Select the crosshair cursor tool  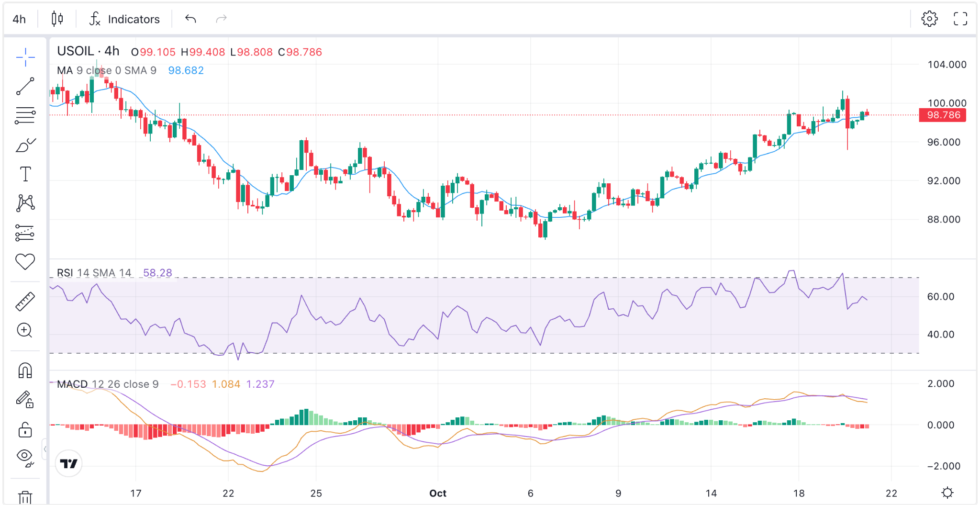click(25, 57)
